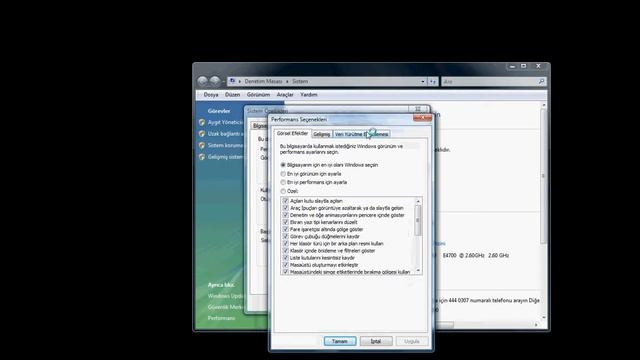Click scroll-down arrow of effects list
Image resolution: width=640 pixels, height=360 pixels.
418,270
